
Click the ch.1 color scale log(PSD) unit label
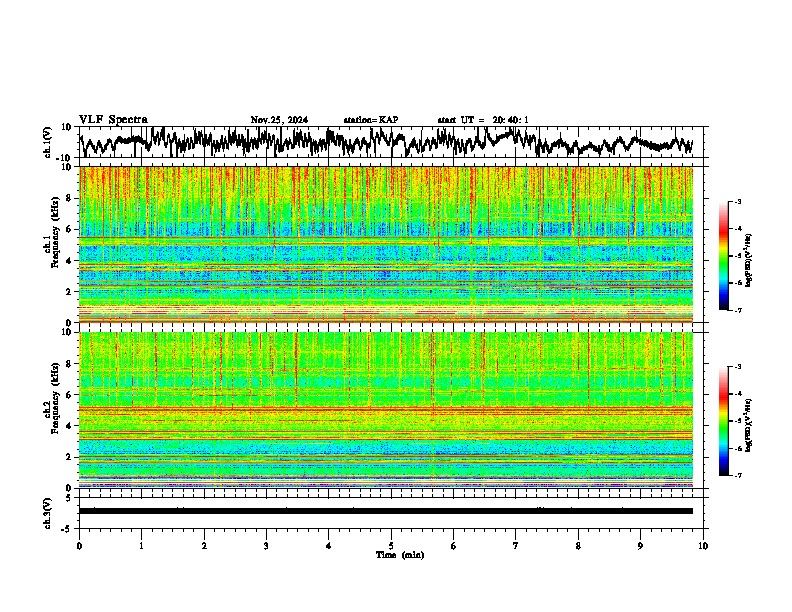pyautogui.click(x=749, y=260)
